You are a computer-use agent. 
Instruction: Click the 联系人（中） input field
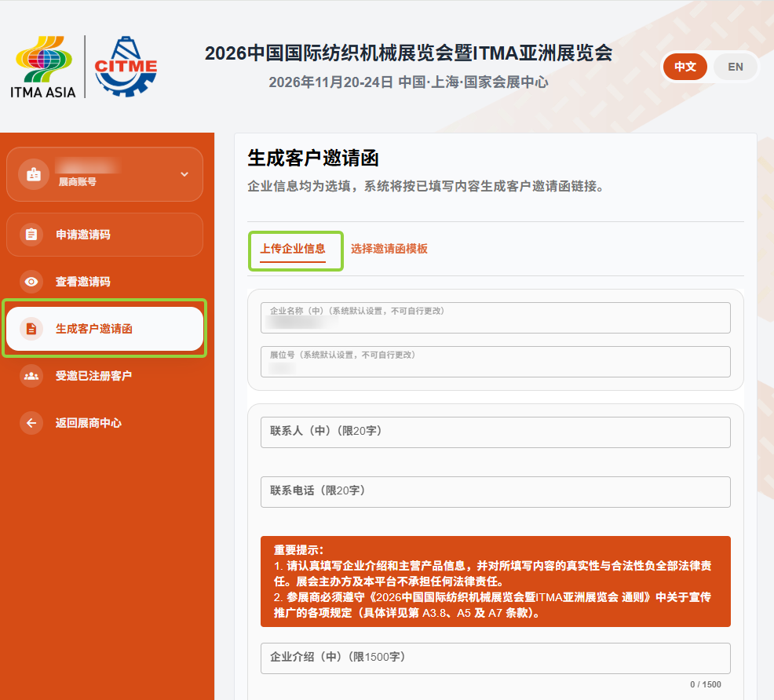point(495,432)
